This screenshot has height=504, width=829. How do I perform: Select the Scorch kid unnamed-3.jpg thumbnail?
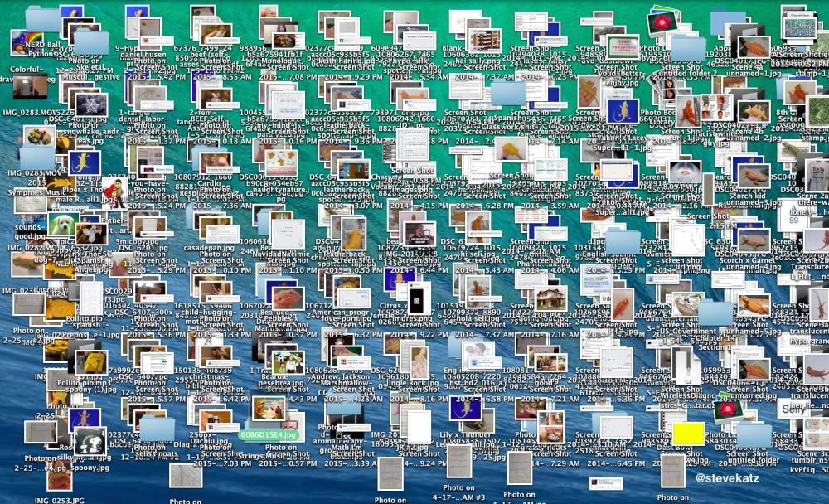(754, 176)
